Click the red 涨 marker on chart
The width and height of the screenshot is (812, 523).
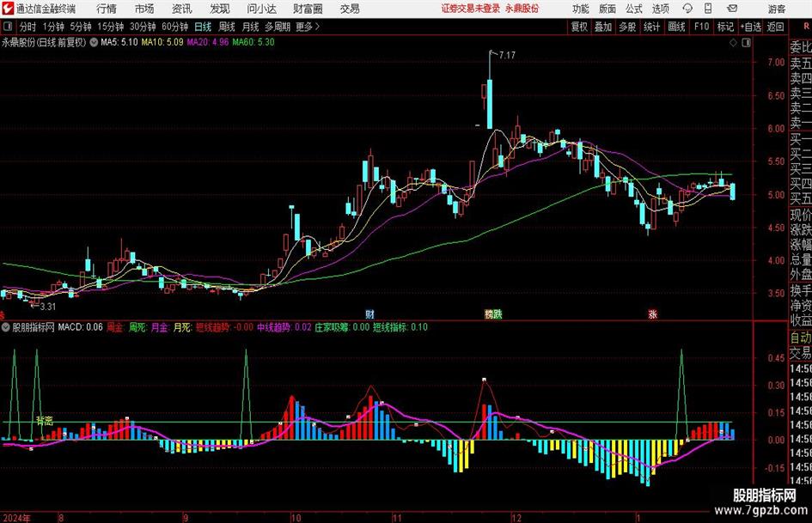click(652, 313)
